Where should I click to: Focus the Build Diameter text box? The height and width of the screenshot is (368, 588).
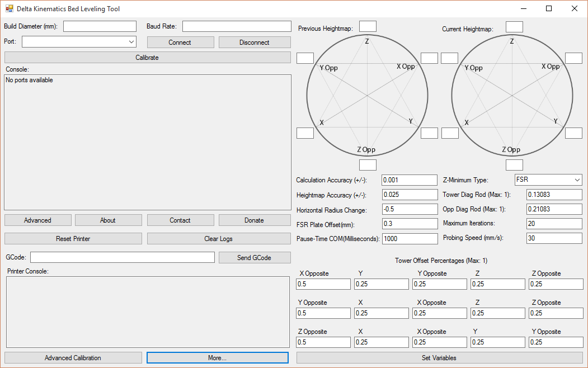[x=100, y=26]
